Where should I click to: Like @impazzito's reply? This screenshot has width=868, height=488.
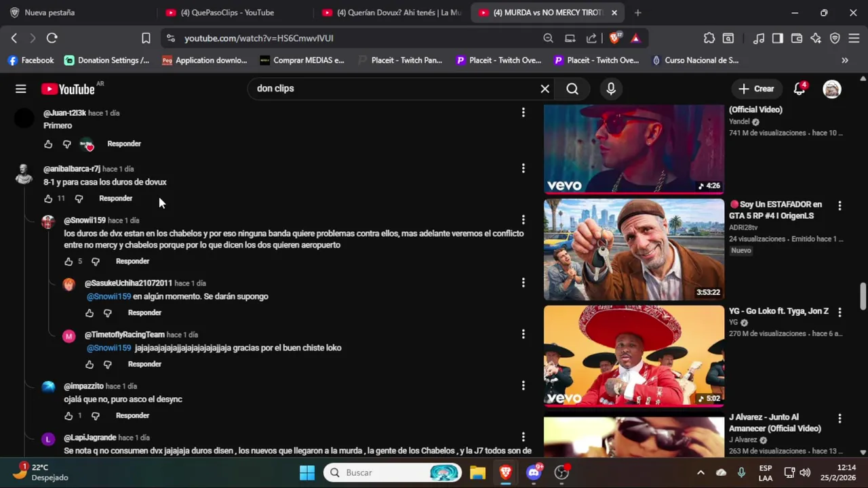click(68, 416)
